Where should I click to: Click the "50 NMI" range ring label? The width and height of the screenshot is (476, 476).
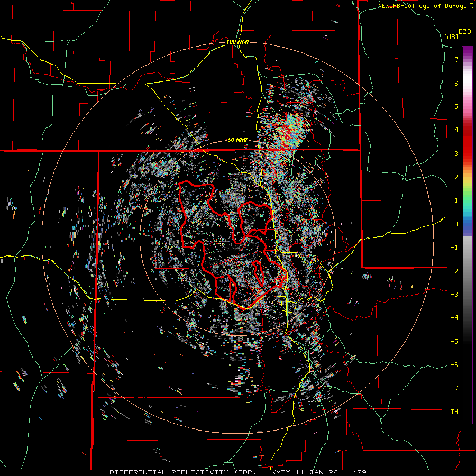point(237,140)
